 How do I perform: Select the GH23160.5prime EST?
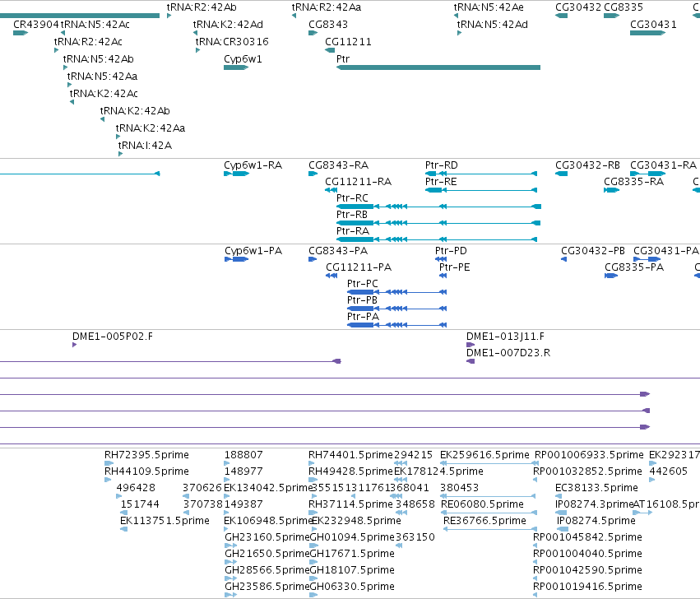230,546
